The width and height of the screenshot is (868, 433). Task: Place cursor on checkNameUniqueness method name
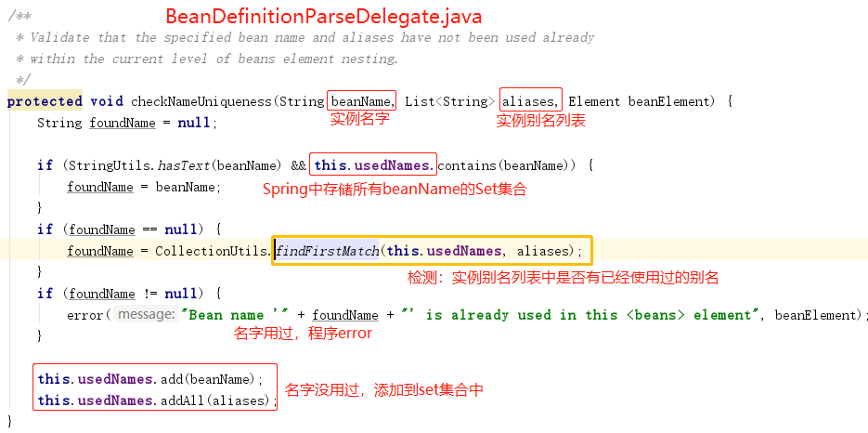click(x=201, y=101)
